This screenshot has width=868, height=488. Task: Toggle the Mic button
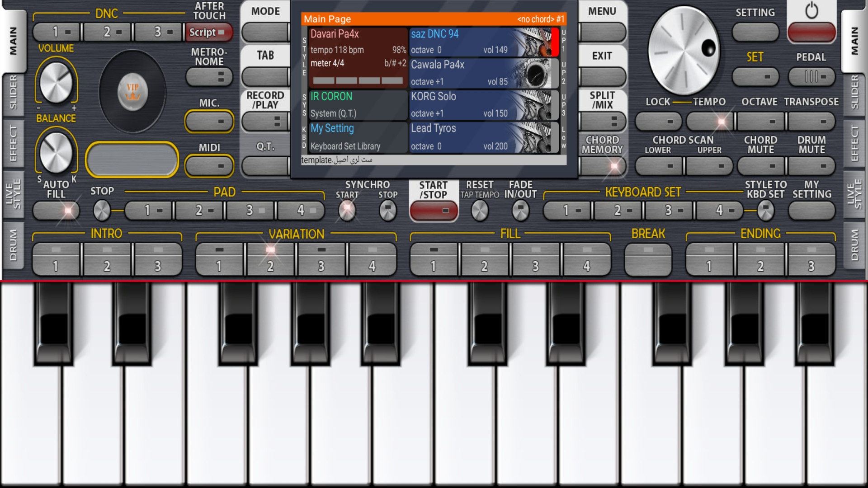pyautogui.click(x=209, y=121)
